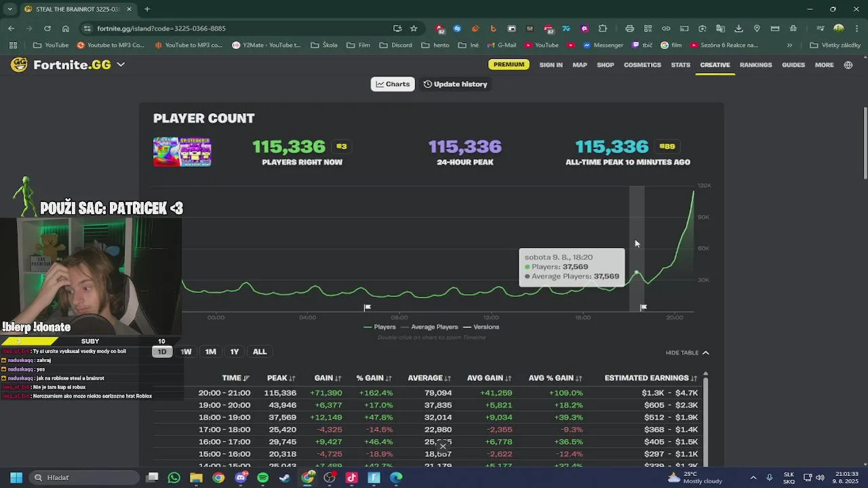Click the page vertical scrollbar
Screen dimensions: 868x488
pos(865,144)
